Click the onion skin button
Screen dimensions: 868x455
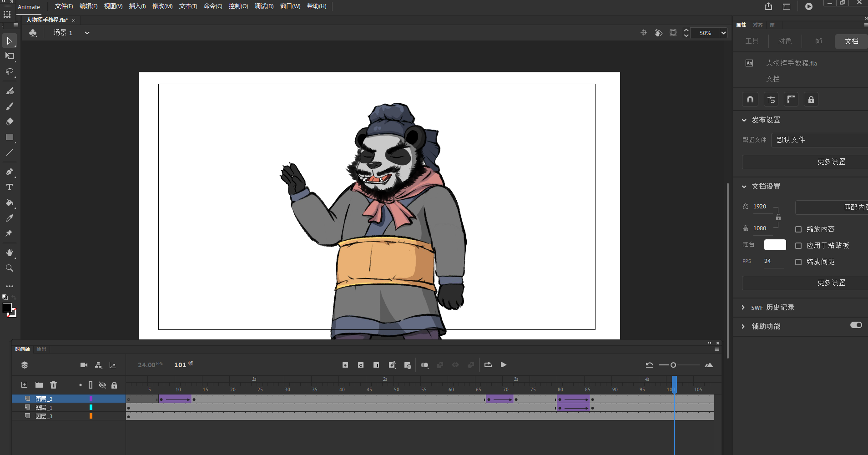pos(424,365)
